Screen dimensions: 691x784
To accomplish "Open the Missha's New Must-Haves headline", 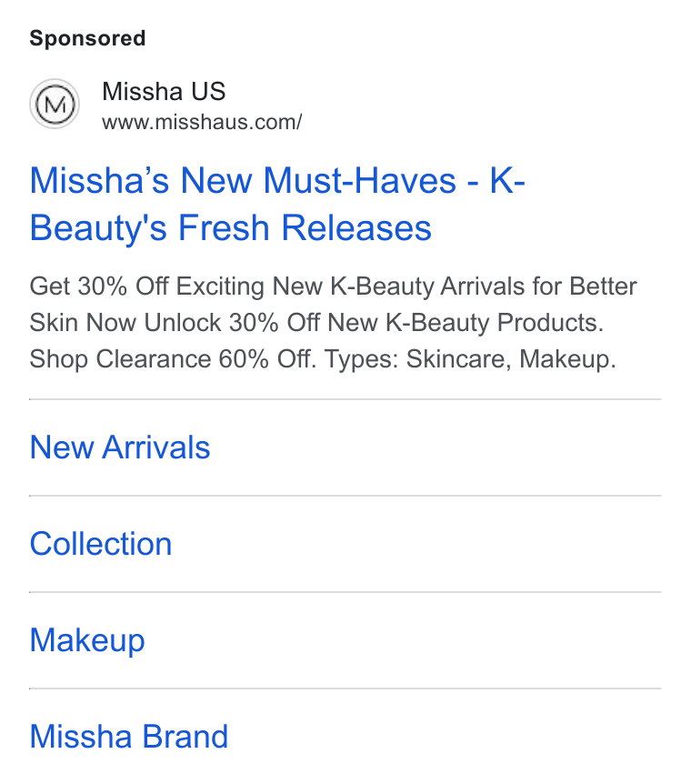I will [x=277, y=204].
